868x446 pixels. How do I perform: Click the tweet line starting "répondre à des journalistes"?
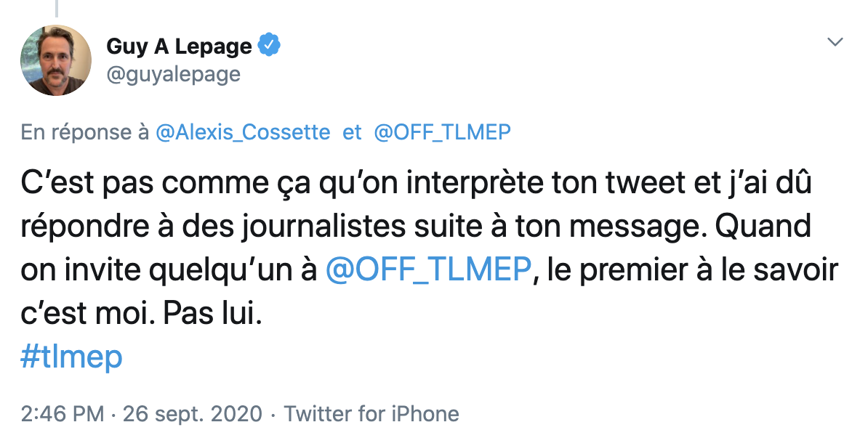tap(417, 227)
